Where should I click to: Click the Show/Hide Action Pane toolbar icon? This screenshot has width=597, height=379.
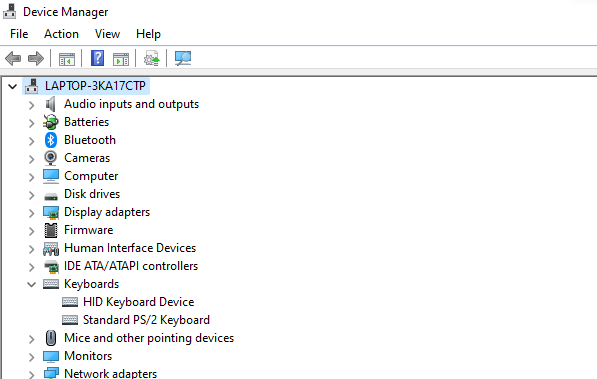tap(121, 59)
